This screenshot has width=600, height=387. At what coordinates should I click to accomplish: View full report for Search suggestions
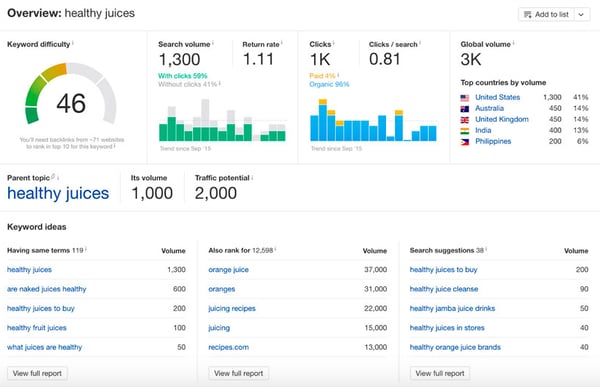click(440, 373)
